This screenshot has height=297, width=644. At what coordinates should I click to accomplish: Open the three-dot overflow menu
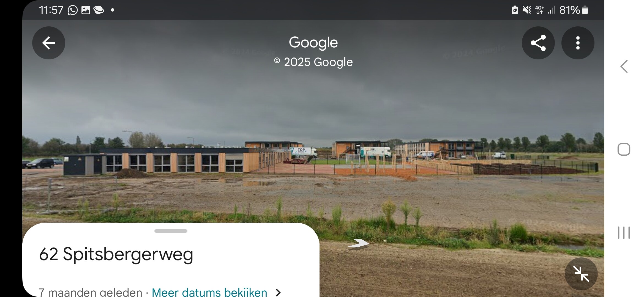point(578,43)
